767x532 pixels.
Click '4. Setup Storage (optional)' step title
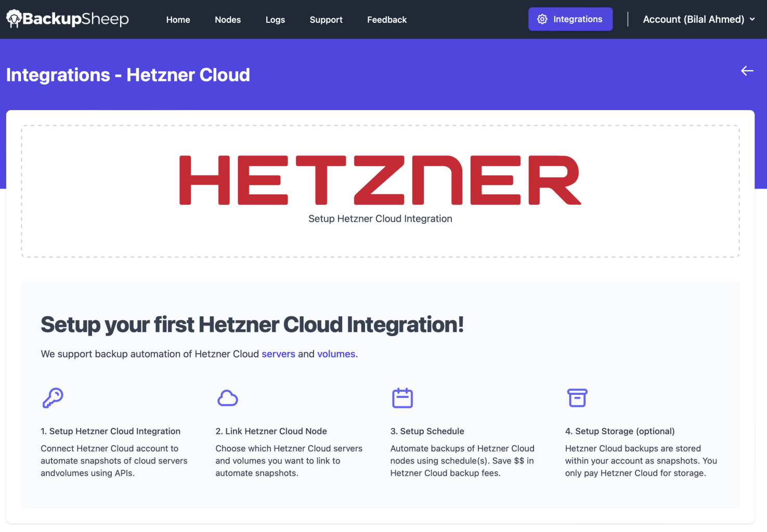pos(620,431)
